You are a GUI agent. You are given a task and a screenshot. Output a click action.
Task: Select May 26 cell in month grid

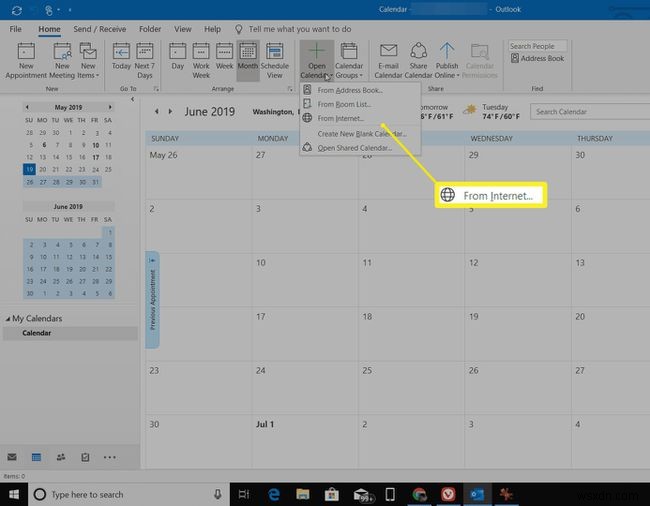tap(199, 172)
